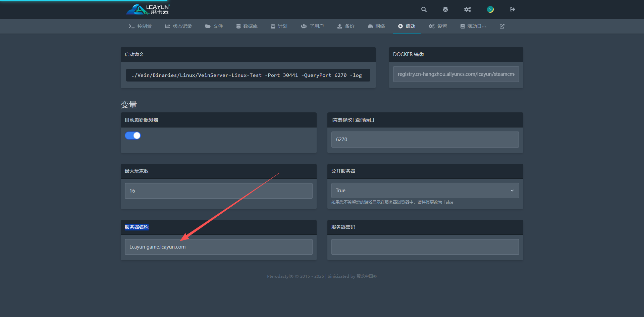644x317 pixels.
Task: Open the 设置 settings tab
Action: click(x=438, y=26)
